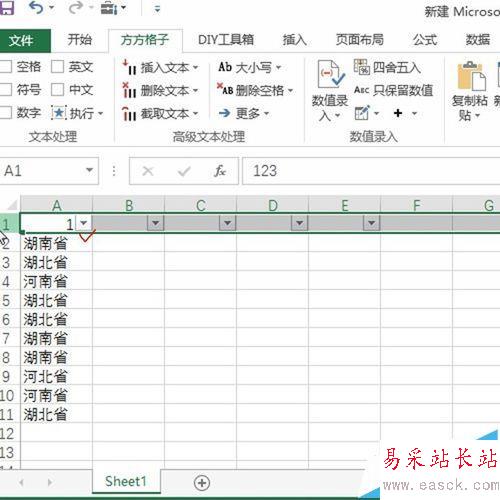Go to the 公式 tab
The height and width of the screenshot is (500, 500).
pos(425,40)
